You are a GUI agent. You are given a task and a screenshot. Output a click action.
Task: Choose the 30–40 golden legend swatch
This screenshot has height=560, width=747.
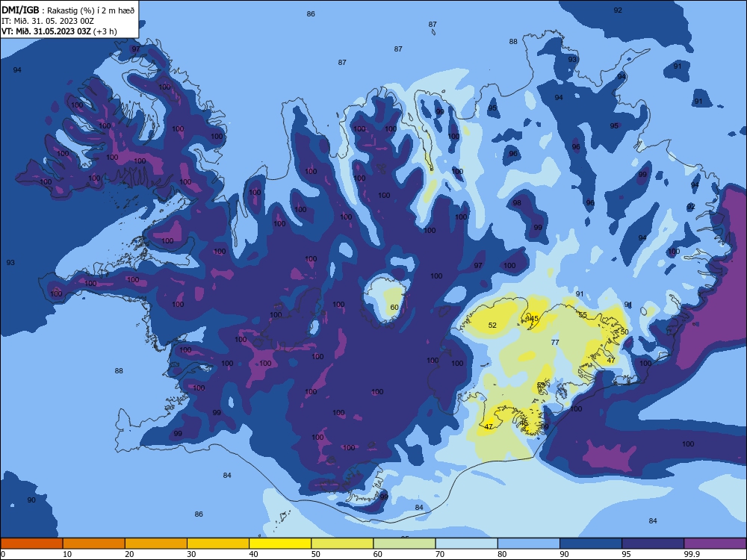[218, 544]
